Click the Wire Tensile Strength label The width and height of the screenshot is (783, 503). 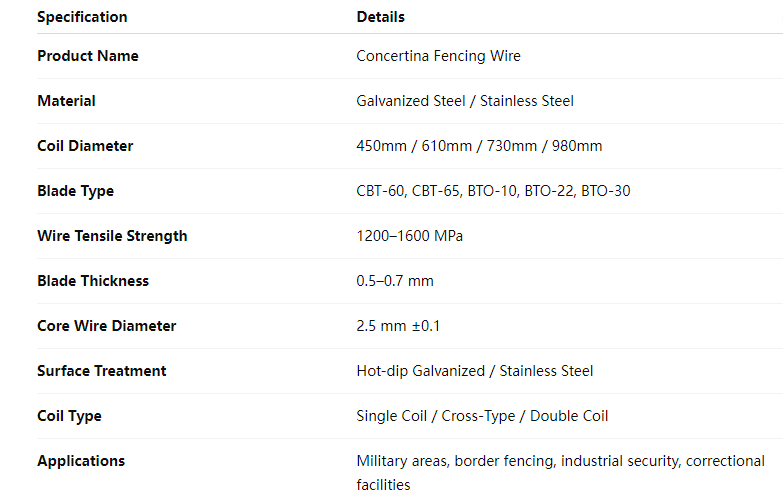[x=112, y=236]
